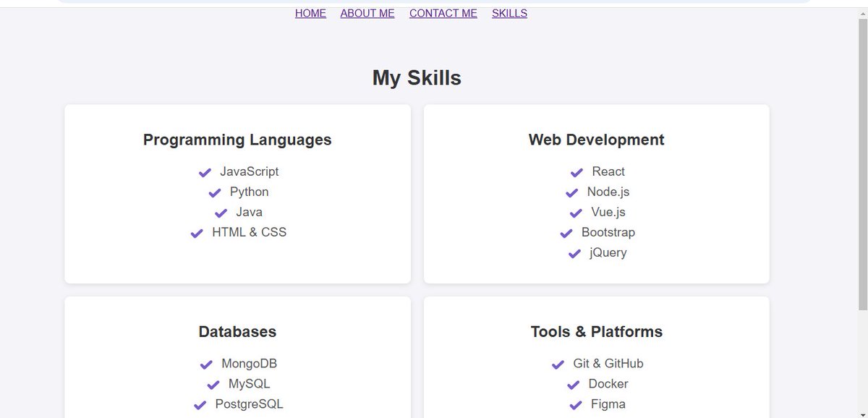868x418 pixels.
Task: Click the My Skills heading
Action: click(417, 78)
